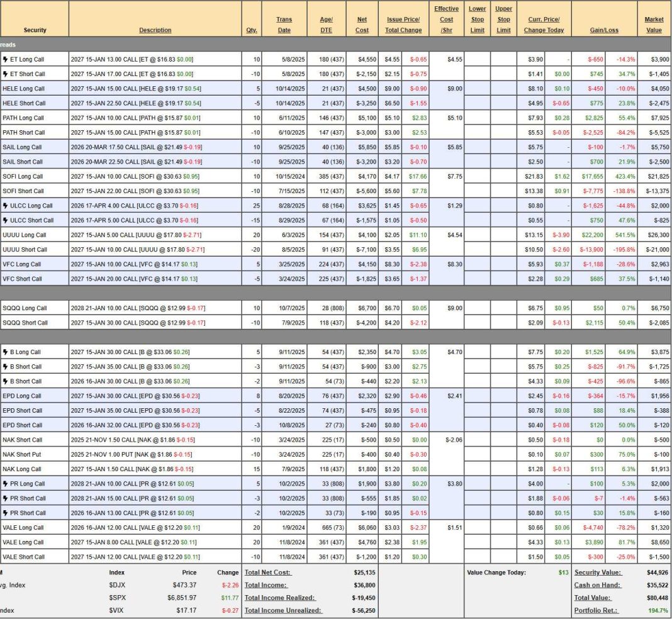Open the Portfolio Ret. link

tap(595, 610)
